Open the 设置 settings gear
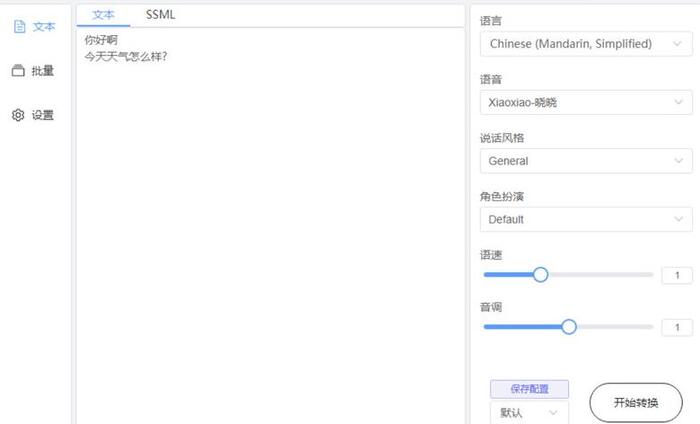This screenshot has width=700, height=424. pos(33,115)
